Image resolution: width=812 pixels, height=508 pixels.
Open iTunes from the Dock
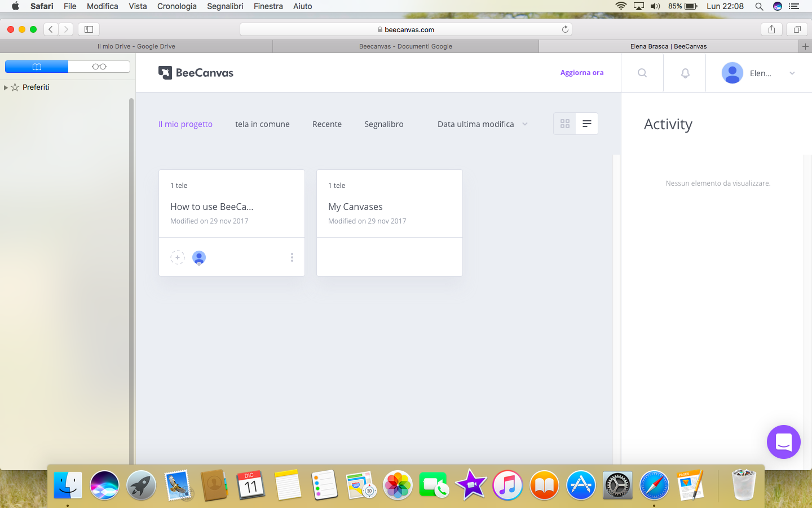pyautogui.click(x=507, y=485)
